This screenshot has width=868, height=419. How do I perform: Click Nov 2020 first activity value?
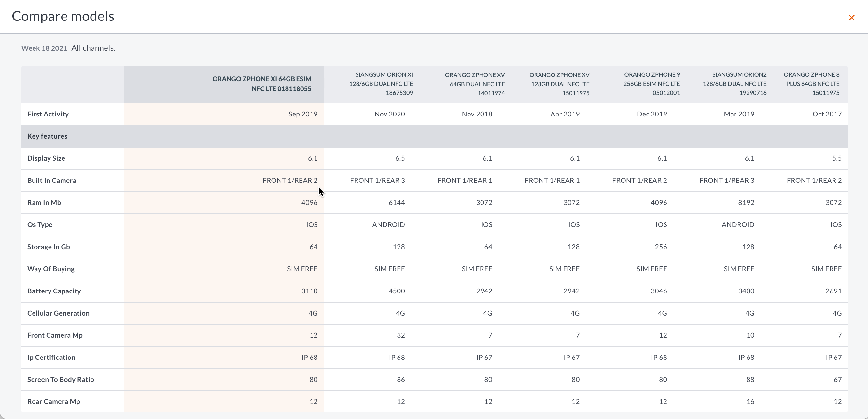(x=389, y=114)
